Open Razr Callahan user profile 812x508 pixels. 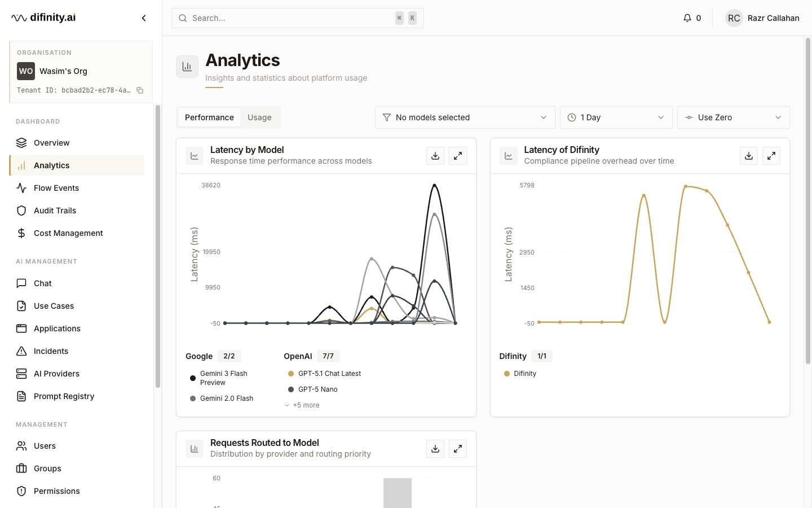click(762, 18)
